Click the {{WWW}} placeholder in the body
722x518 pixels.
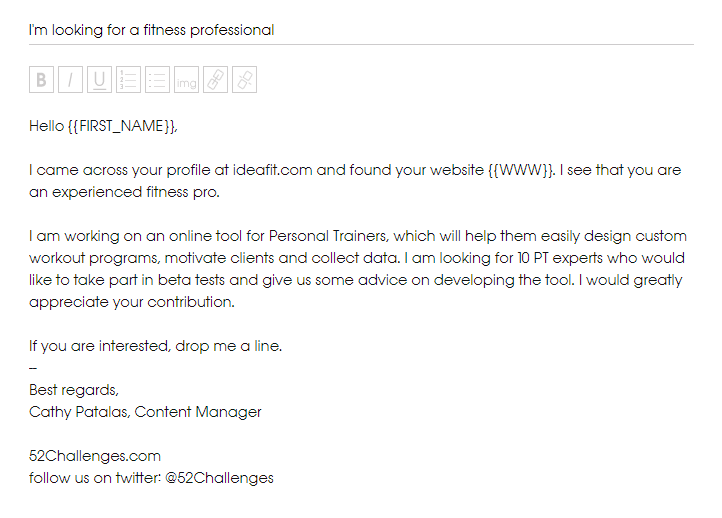520,170
